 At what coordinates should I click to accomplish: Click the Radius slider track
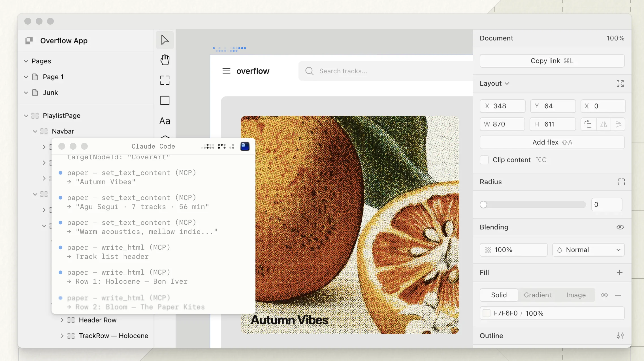tap(533, 205)
